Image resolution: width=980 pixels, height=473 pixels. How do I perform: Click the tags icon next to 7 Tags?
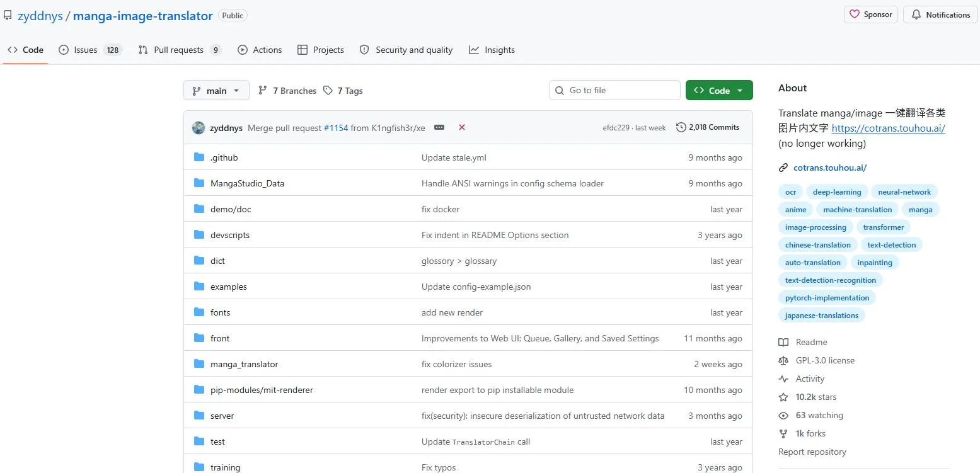[x=328, y=91]
